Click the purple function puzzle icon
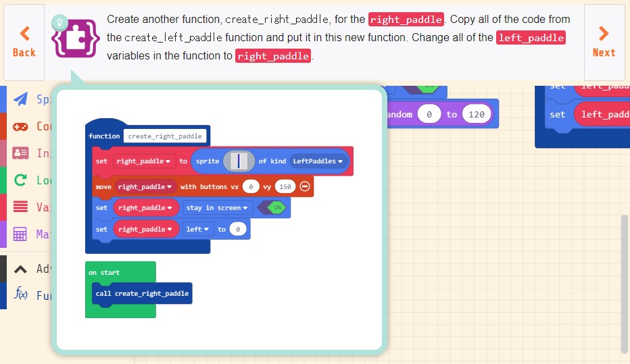 click(x=76, y=39)
